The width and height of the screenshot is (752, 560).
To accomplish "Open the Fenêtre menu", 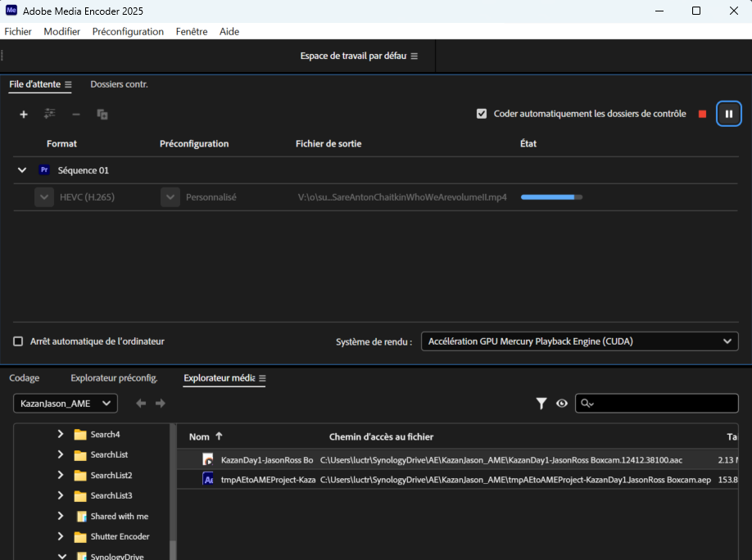I will (192, 32).
